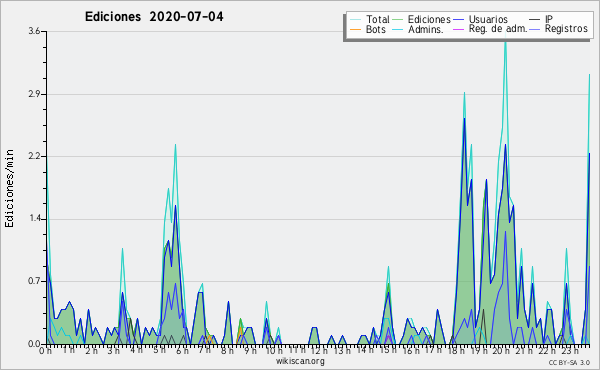
Task: Click the '15 h' x-axis label
Action: [388, 350]
